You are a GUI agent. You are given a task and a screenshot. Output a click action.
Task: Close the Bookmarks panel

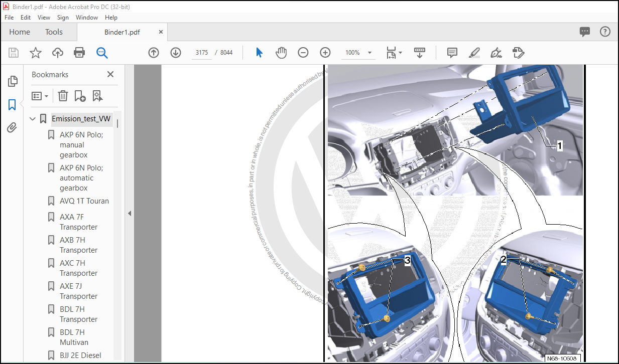(x=110, y=74)
